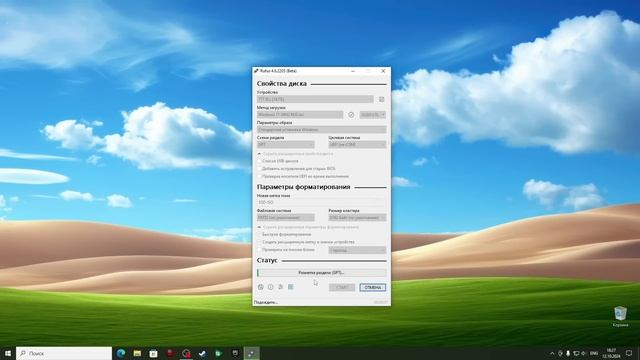Click the Новая метка тома field
Viewport: 640px width, 360px height.
[x=322, y=202]
